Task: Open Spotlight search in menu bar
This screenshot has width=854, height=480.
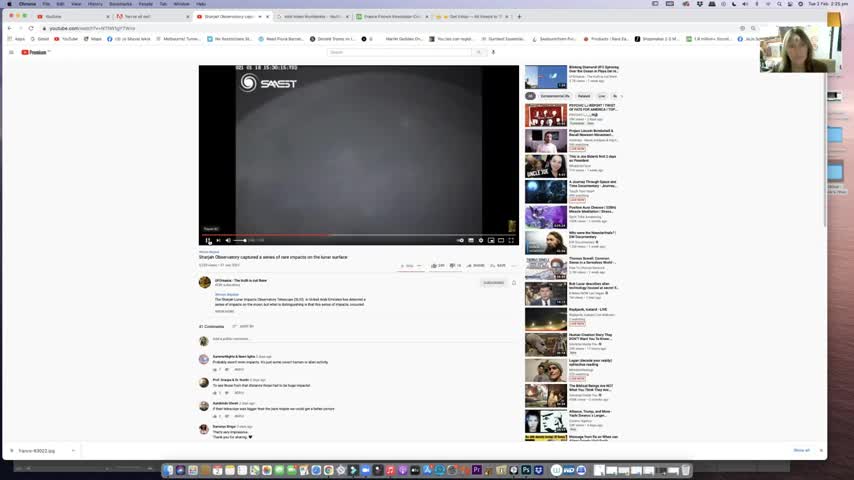Action: coord(779,4)
